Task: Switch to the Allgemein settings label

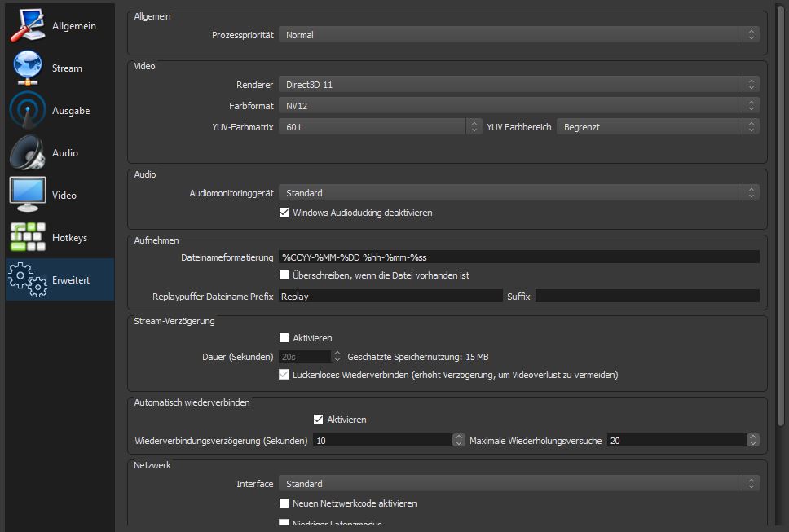Action: pyautogui.click(x=74, y=25)
